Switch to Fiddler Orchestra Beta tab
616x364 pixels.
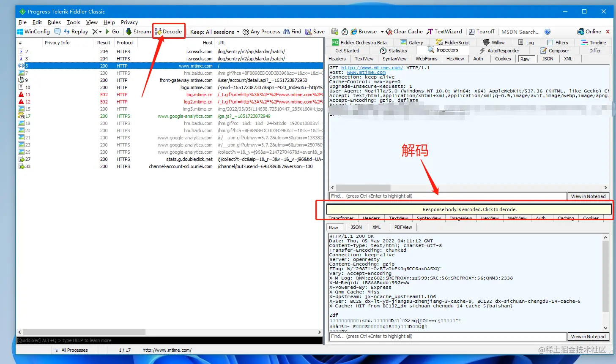tap(359, 43)
